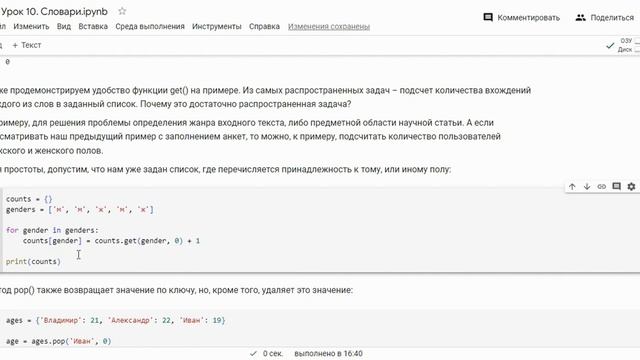
Task: Click the status bar checkmark icon
Action: (x=253, y=353)
